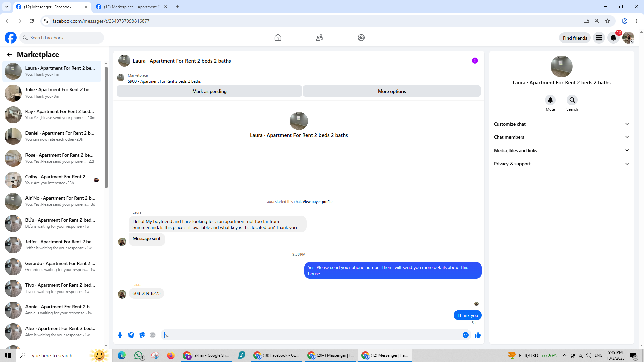The image size is (644, 362).
Task: Open the Facebook menu grid icon
Action: point(599,38)
